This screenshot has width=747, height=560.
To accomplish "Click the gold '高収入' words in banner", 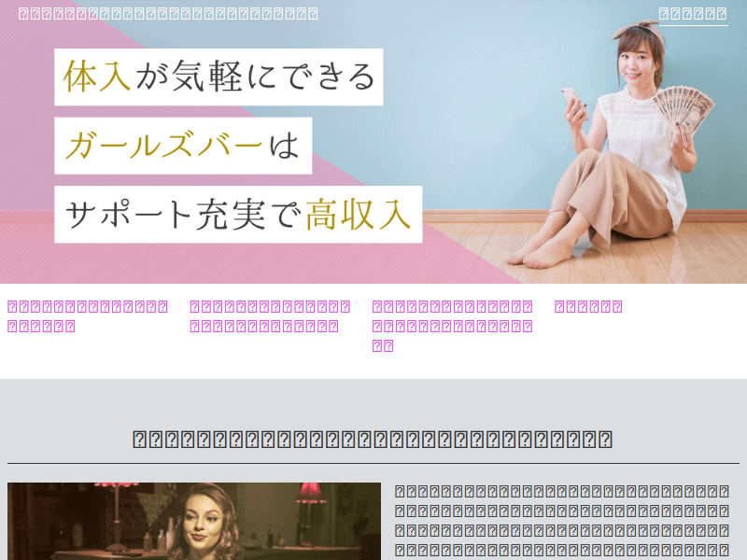I will point(359,215).
